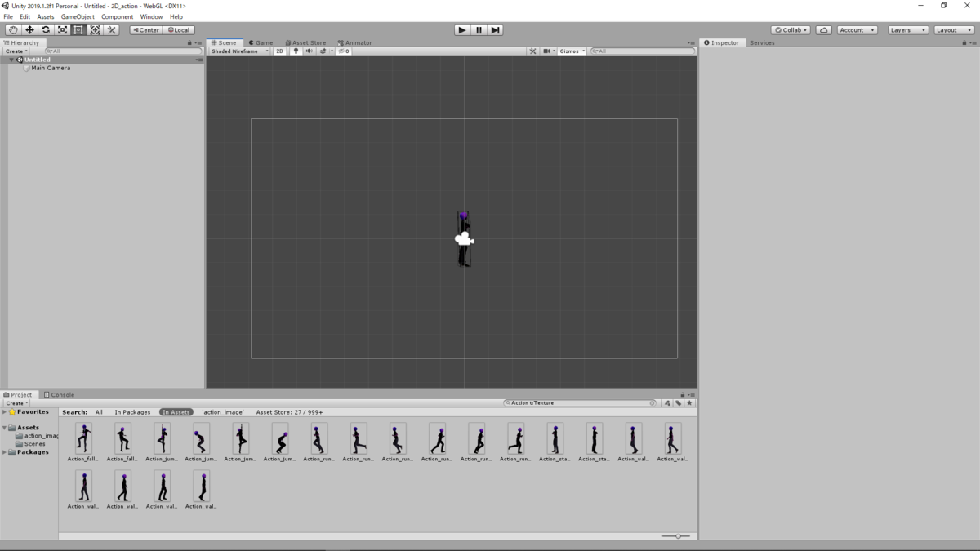The image size is (980, 551).
Task: Open the Window menu
Action: 151,16
